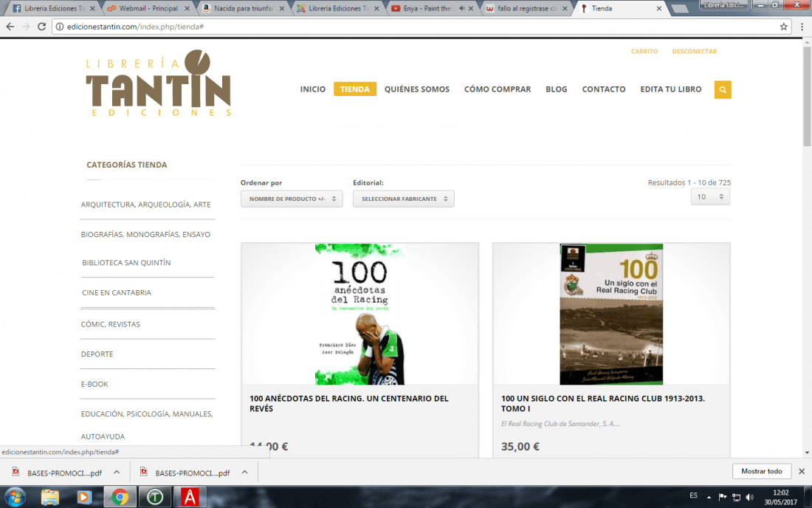Open Biblioteca San Quintín category

click(x=126, y=263)
